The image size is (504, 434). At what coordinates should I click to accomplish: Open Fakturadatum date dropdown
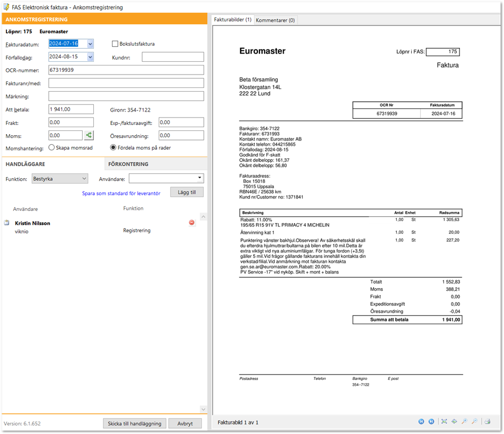click(x=90, y=44)
